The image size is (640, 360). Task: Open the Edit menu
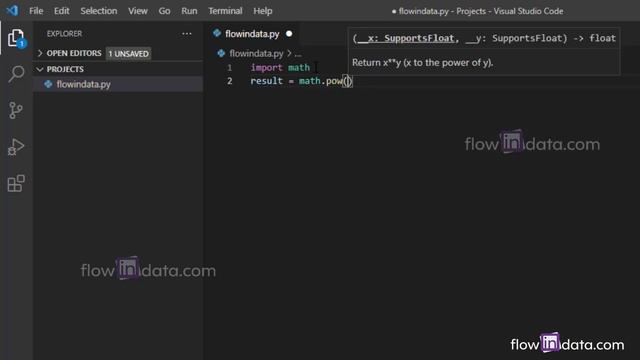(x=62, y=11)
